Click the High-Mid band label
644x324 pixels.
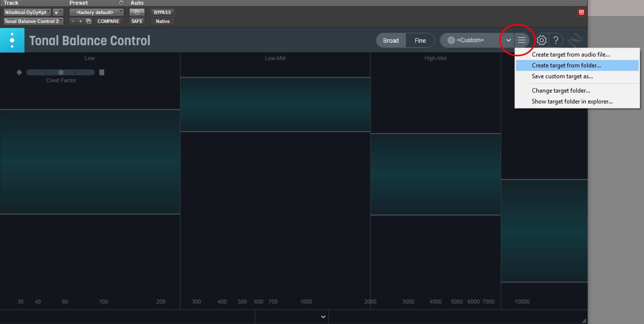[435, 58]
